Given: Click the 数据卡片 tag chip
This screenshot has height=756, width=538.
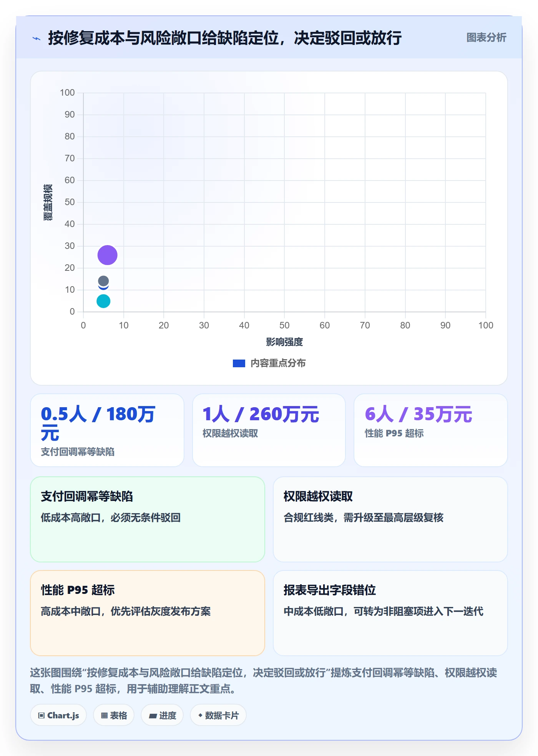Looking at the screenshot, I should click(x=218, y=715).
